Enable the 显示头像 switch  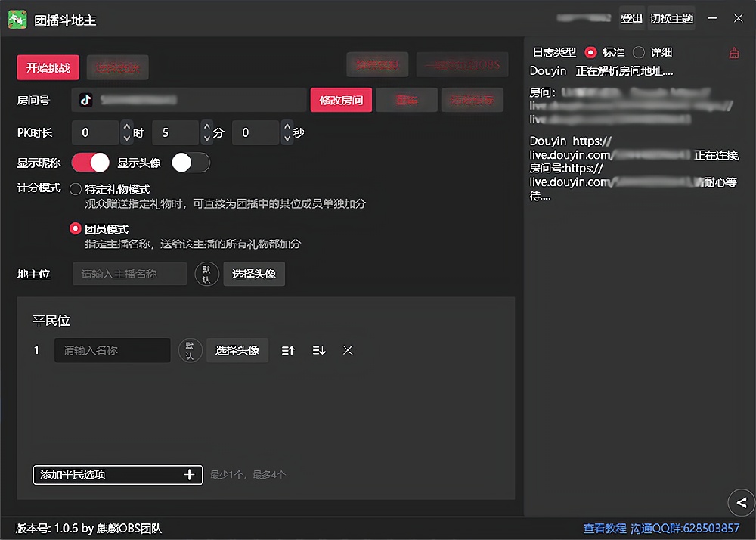(x=191, y=163)
